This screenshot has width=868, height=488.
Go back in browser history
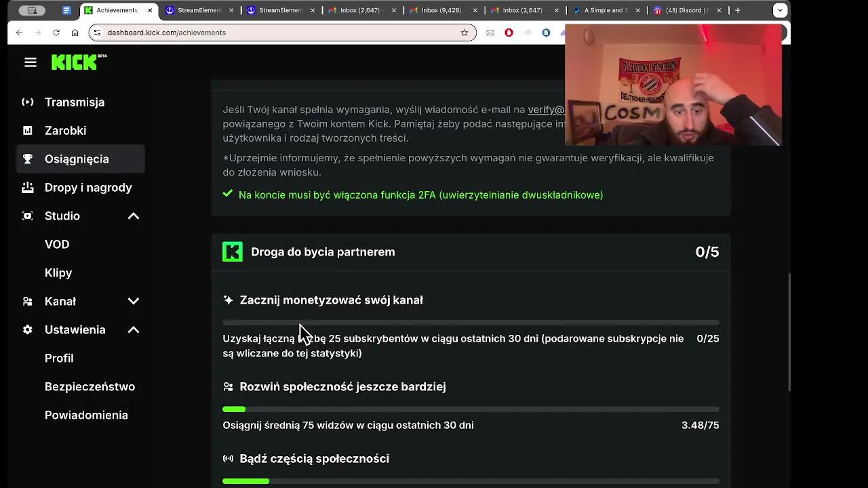[x=19, y=33]
